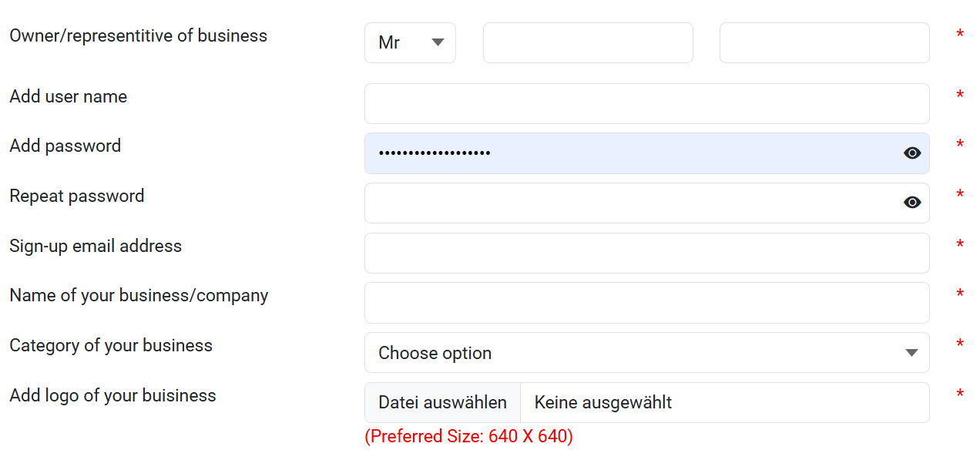Click the last input in owner row
Screen dimensions: 980x460
[x=824, y=42]
